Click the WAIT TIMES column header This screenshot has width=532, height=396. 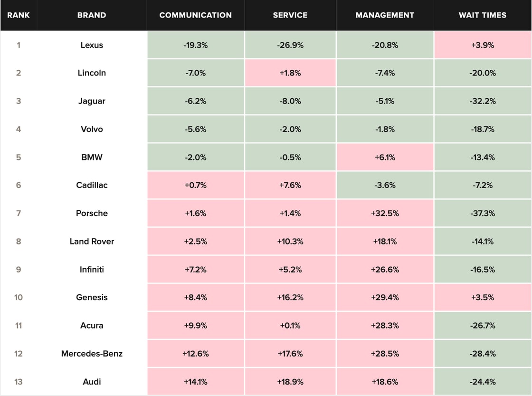pyautogui.click(x=483, y=15)
